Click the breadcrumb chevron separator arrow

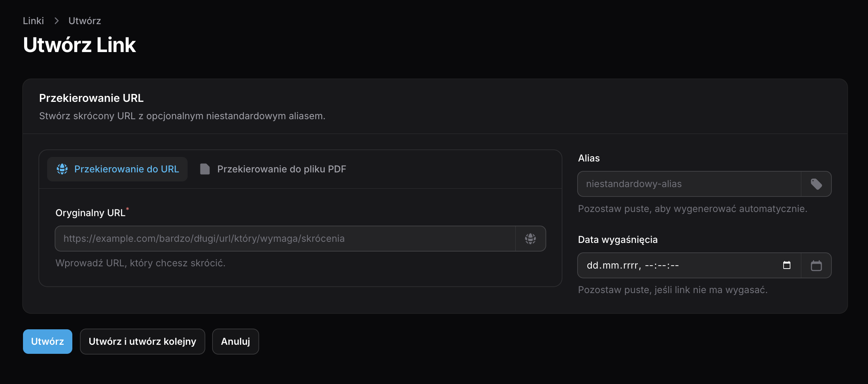coord(57,21)
